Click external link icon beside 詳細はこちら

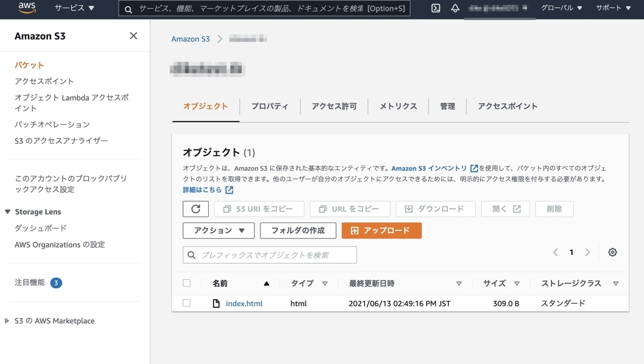pos(229,190)
